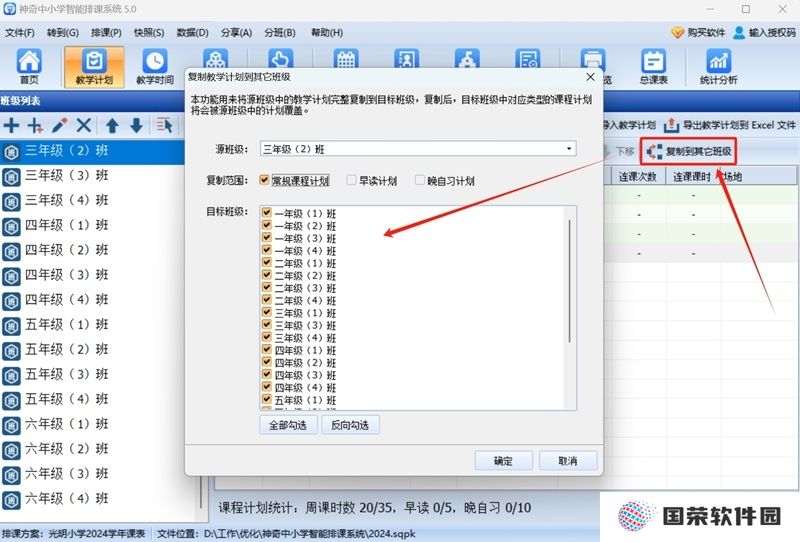Open the 教学时间 clock toolbar icon
800x542 pixels.
(x=155, y=67)
